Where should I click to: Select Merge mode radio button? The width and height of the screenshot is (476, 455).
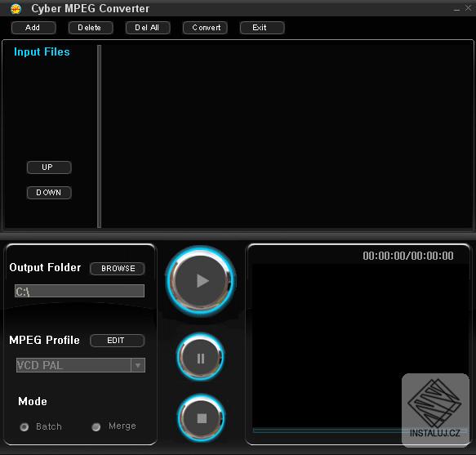(96, 427)
